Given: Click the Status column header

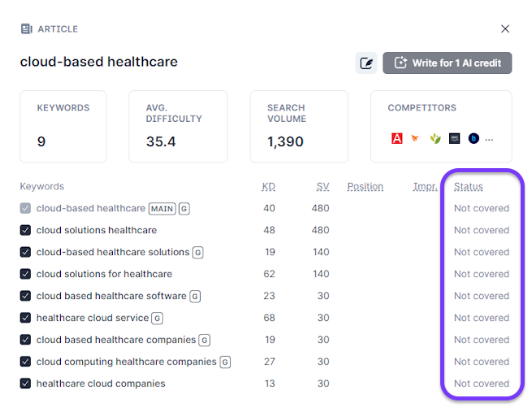Looking at the screenshot, I should coord(468,187).
